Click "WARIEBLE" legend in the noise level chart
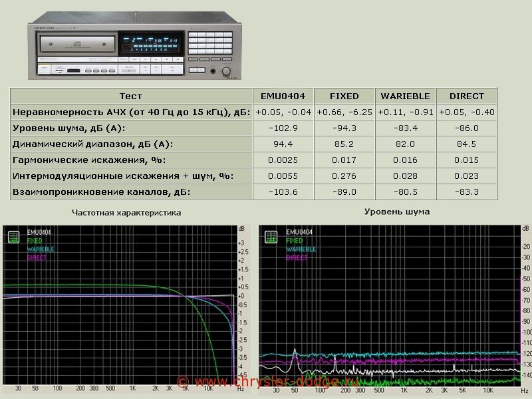The image size is (532, 399). [x=301, y=249]
